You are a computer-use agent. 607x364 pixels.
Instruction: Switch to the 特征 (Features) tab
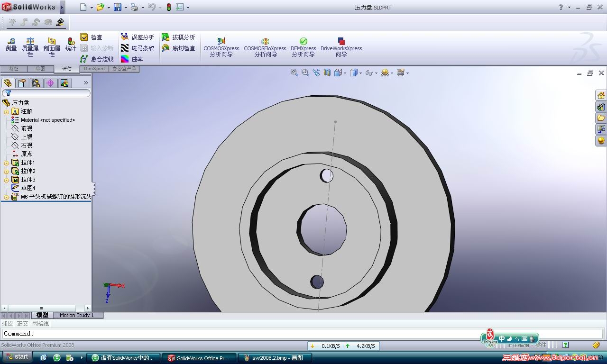pos(14,69)
